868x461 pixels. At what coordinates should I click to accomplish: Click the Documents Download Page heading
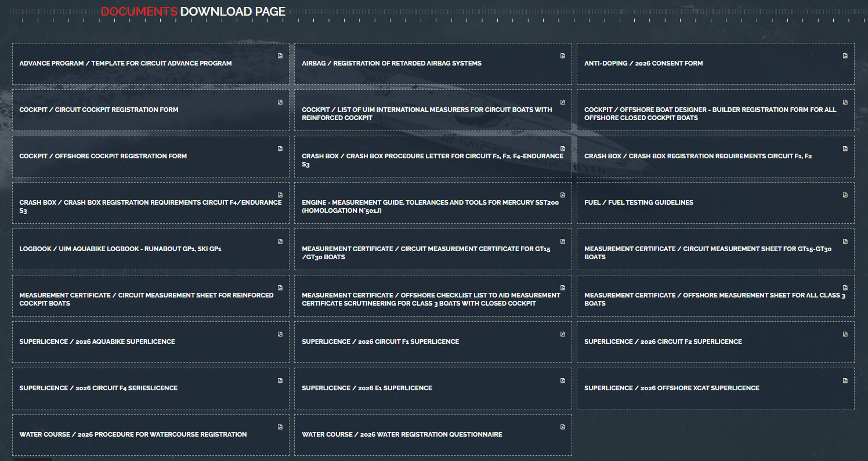(x=193, y=11)
